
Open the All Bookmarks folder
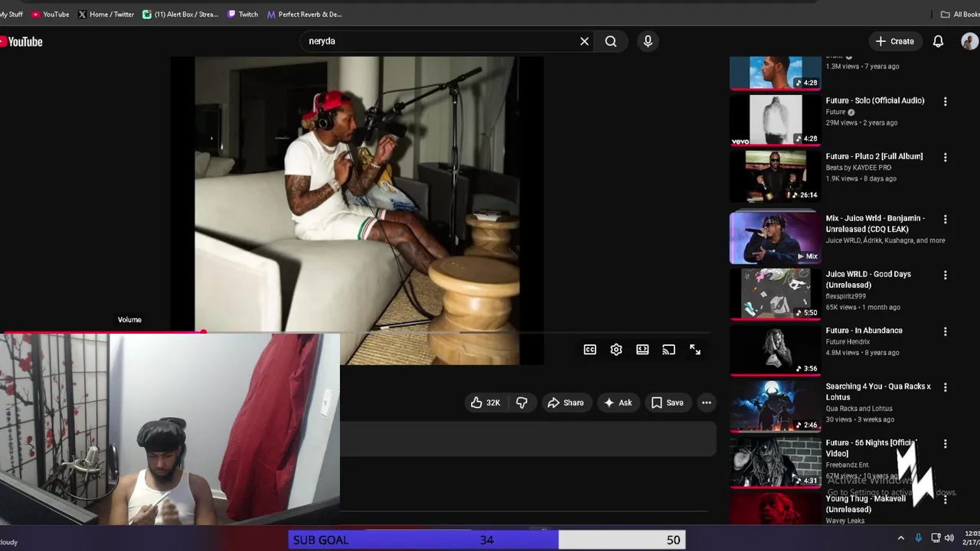click(x=960, y=14)
